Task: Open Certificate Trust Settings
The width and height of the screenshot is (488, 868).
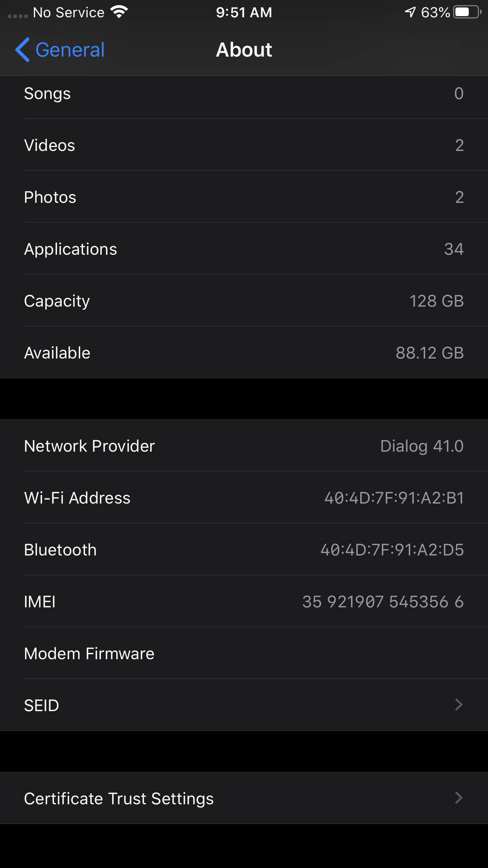Action: pyautogui.click(x=119, y=798)
